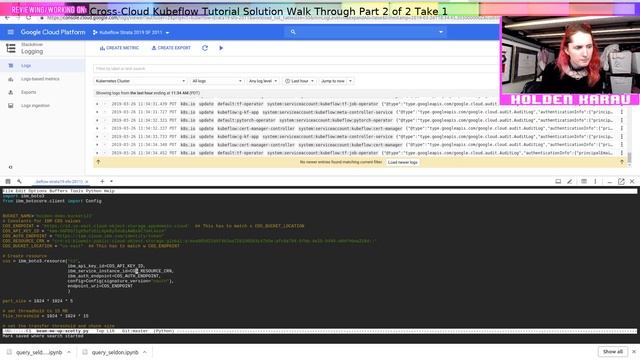640x360 pixels.
Task: Open options menu for the 11:34:31.727 log row
Action: click(622, 112)
